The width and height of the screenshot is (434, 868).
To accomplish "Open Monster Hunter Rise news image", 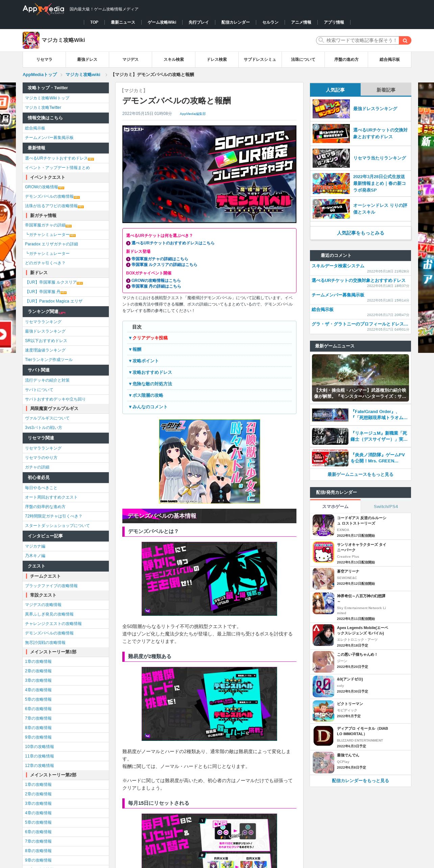I will tap(360, 378).
